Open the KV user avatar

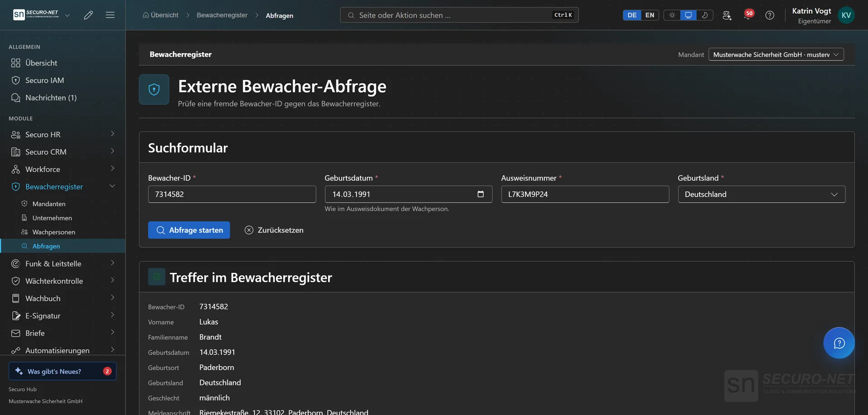(846, 15)
